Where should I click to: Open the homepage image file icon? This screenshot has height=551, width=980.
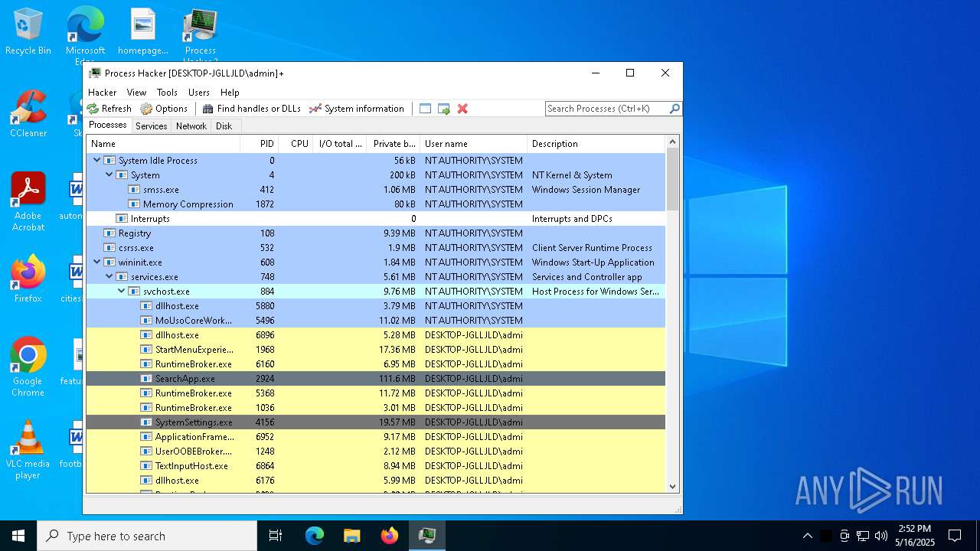coord(143,32)
